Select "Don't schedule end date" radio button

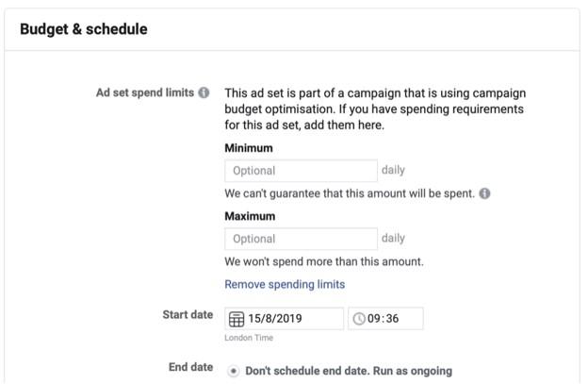click(x=233, y=371)
